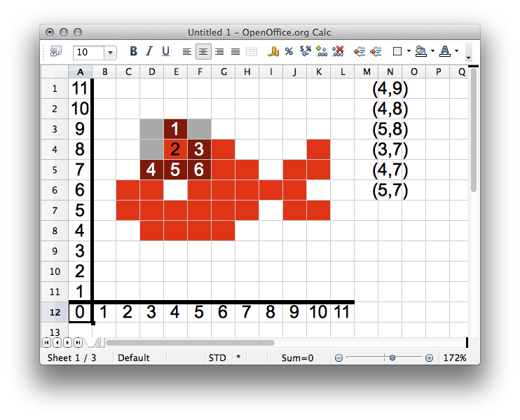The height and width of the screenshot is (420, 520).
Task: Click cell A1 containing 11
Action: pyautogui.click(x=80, y=88)
